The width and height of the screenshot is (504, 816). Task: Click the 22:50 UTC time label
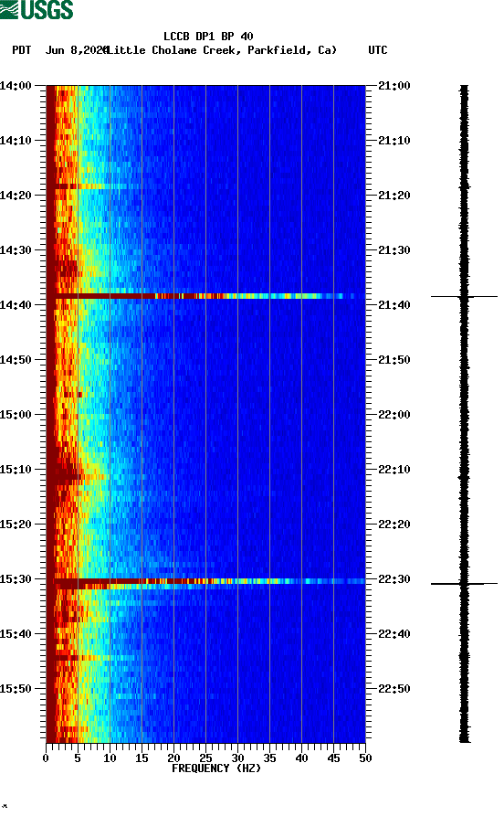[x=394, y=688]
